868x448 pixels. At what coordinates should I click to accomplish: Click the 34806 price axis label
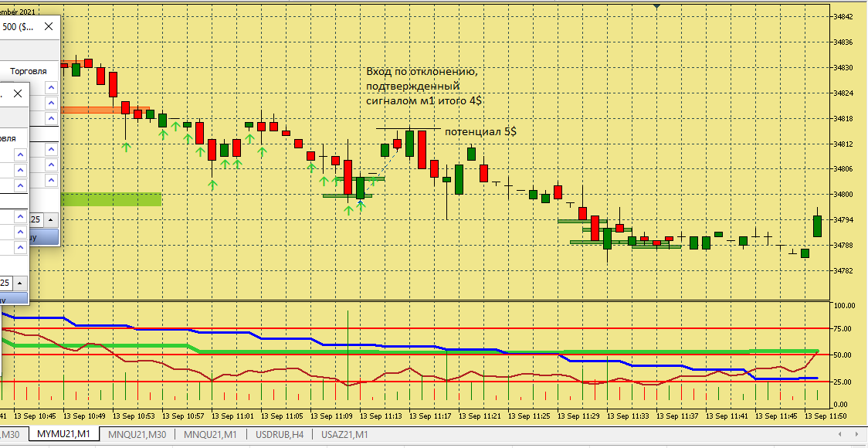843,169
